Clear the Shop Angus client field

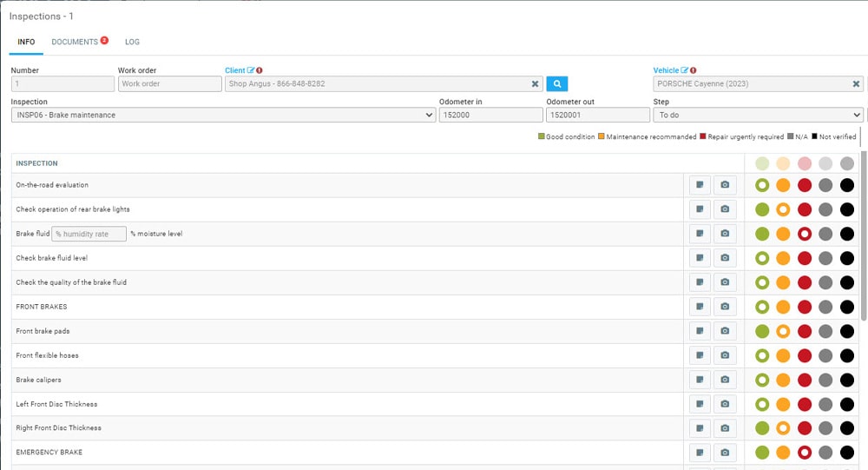[536, 84]
